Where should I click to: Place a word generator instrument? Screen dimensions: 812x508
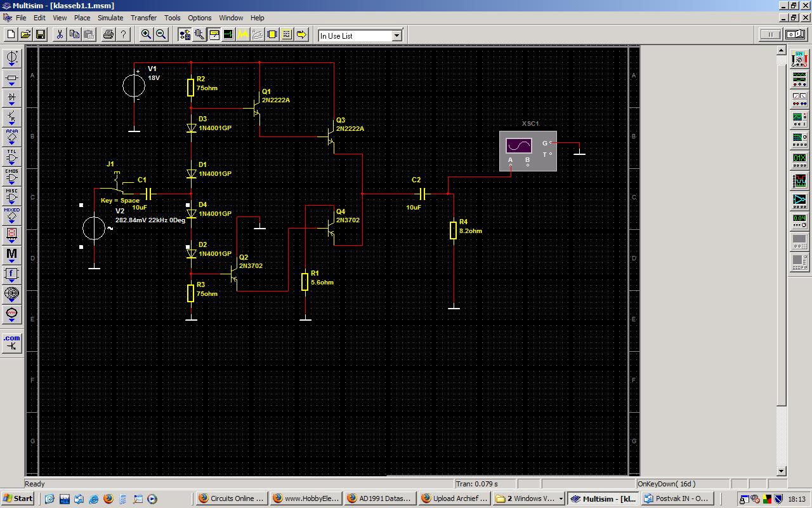point(799,159)
